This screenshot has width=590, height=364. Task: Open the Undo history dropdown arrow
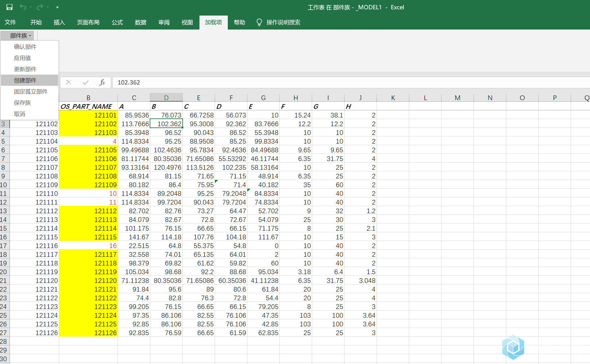click(x=31, y=7)
